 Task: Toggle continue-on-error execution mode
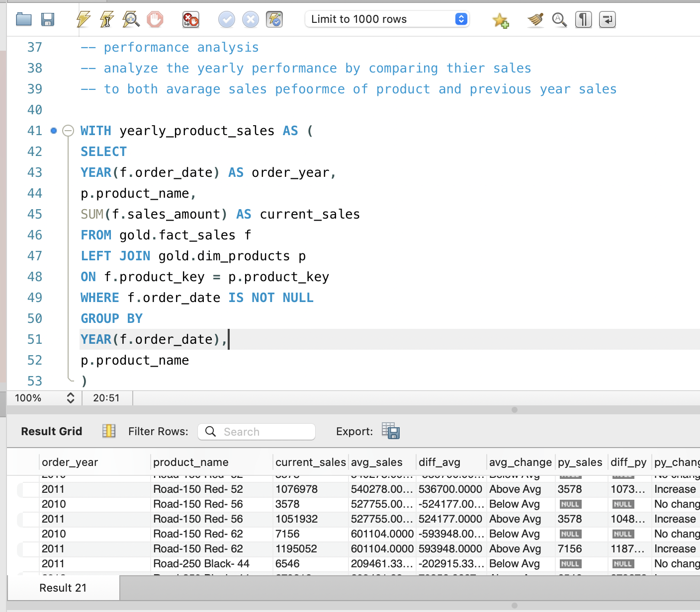191,20
